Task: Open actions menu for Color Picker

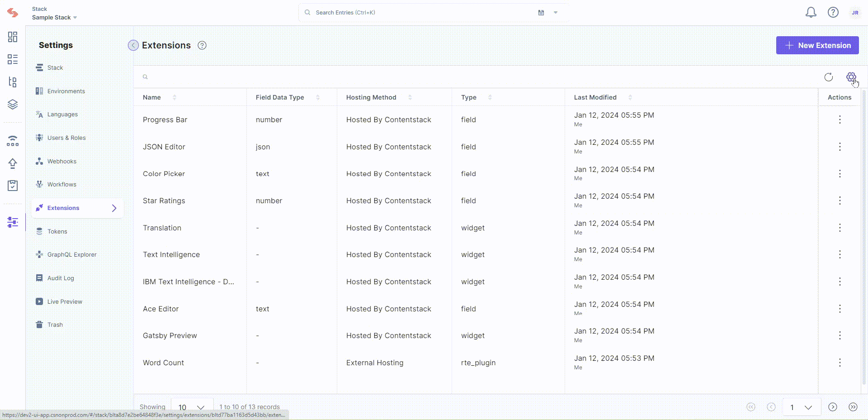Action: [x=840, y=174]
